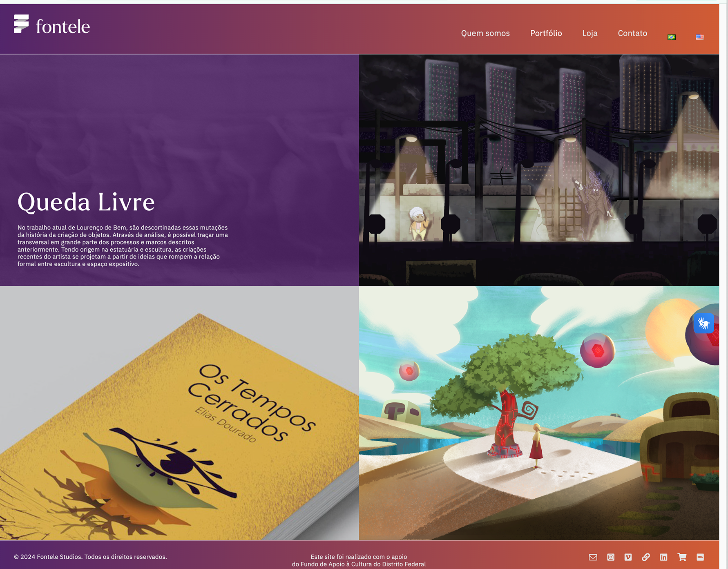Click the 2024 Fontele Studios copyright text
The image size is (728, 569).
[90, 557]
